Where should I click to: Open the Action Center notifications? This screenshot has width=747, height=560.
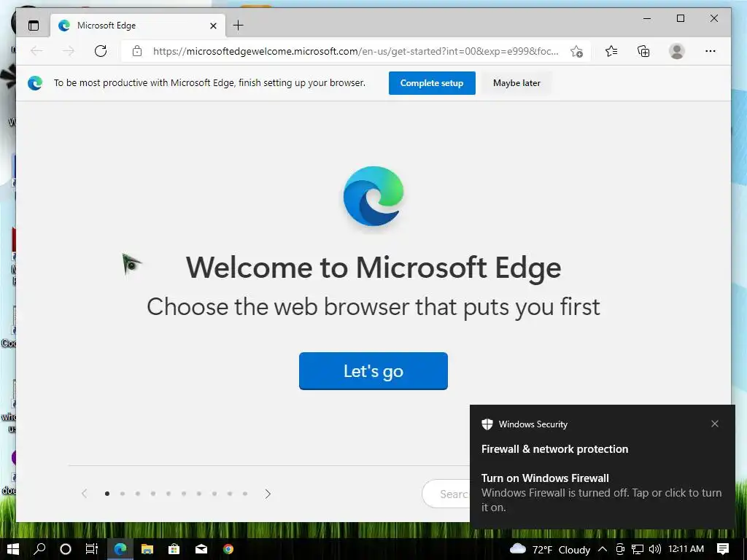point(723,549)
